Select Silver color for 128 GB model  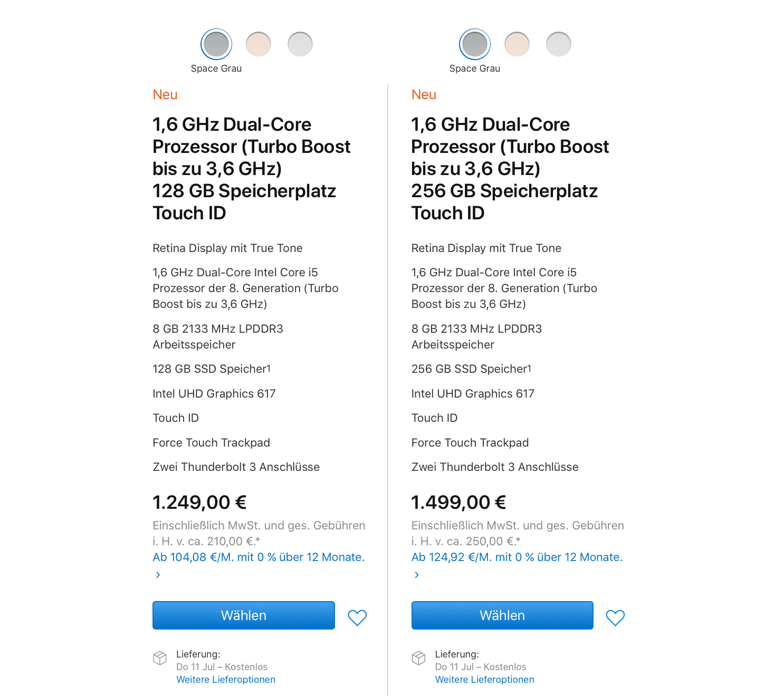[x=300, y=44]
